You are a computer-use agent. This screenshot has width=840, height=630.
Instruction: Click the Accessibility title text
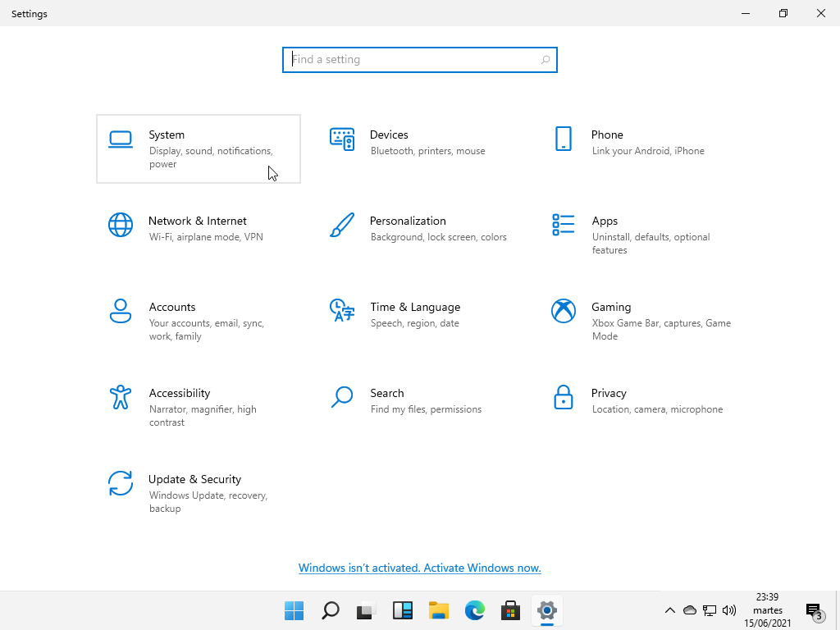[180, 394]
